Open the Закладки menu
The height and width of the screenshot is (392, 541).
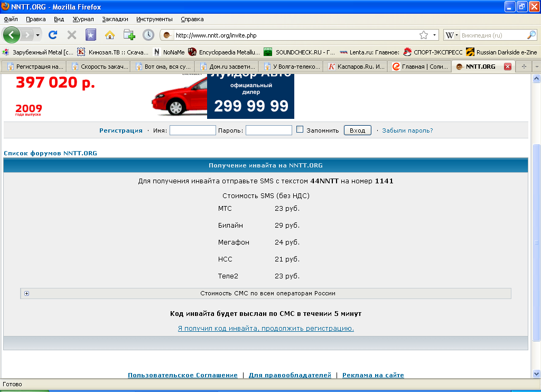pos(115,19)
